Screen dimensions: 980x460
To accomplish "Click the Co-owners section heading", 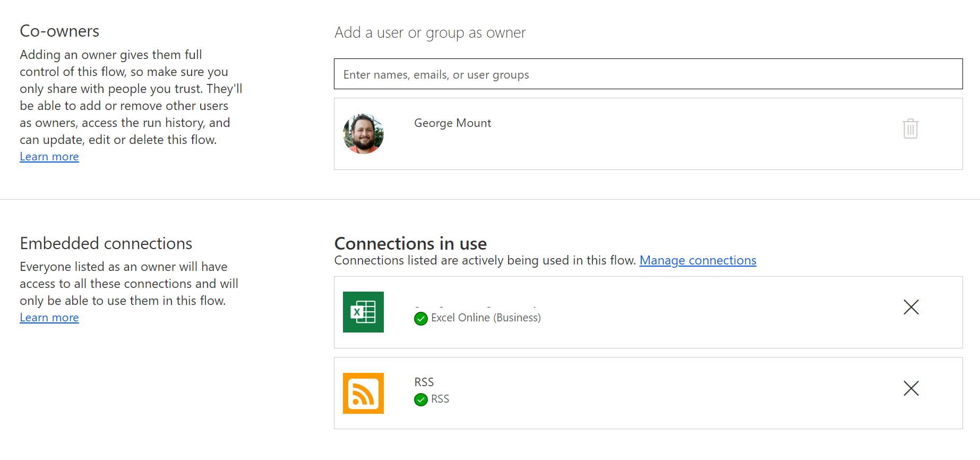I will pos(59,31).
